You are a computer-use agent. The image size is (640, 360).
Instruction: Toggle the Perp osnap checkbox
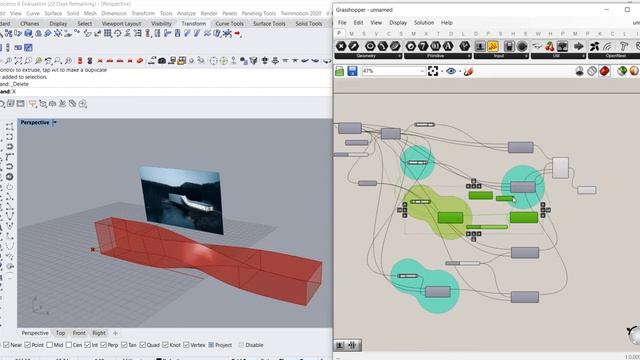(x=103, y=345)
